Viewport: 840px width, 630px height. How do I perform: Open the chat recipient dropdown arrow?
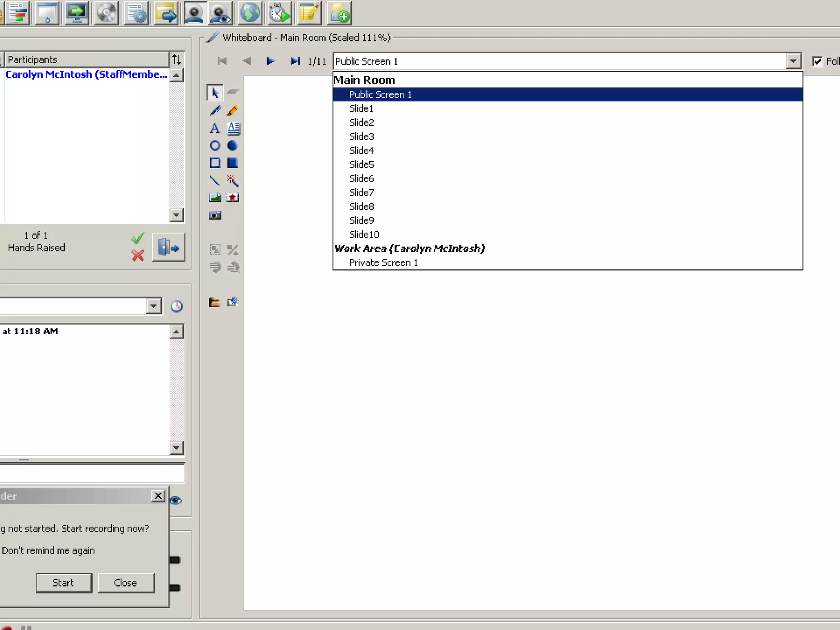click(153, 306)
